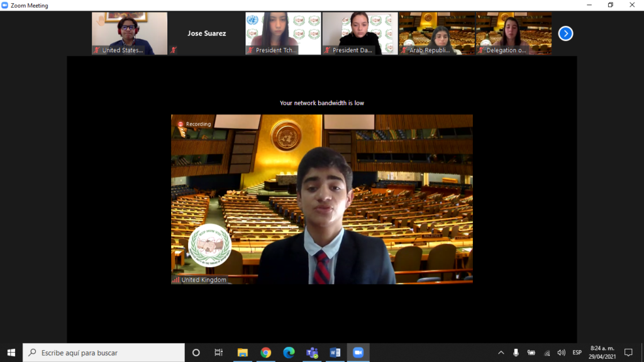Open Microsoft Teams from the taskbar
644x362 pixels.
(x=311, y=353)
